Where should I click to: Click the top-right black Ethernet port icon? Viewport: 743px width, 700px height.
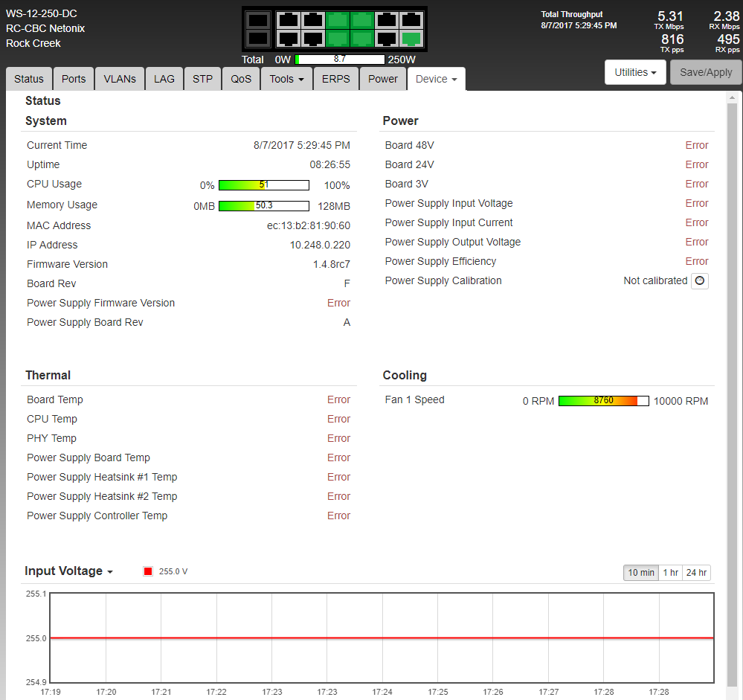pos(410,21)
